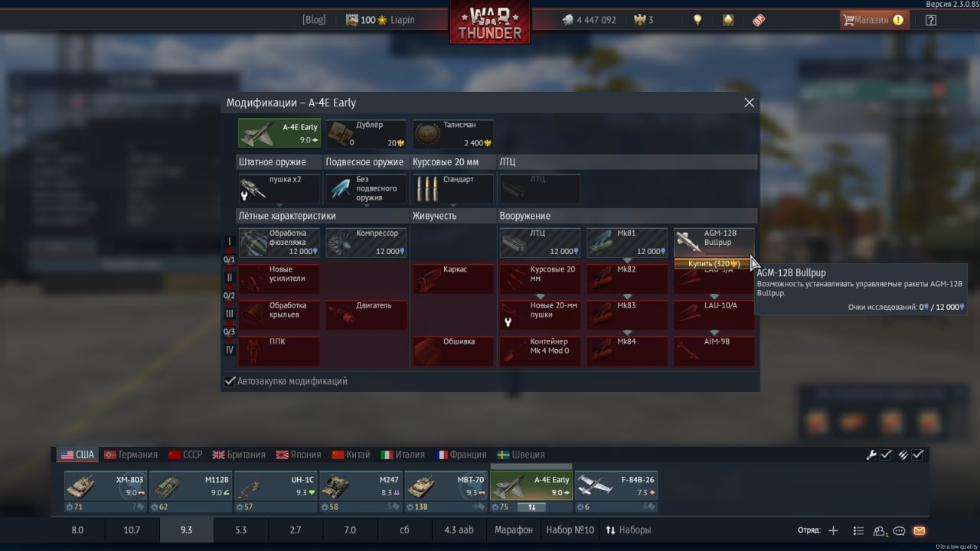The width and height of the screenshot is (980, 551).
Task: Click the wrench icon in the slotbar
Action: [x=871, y=455]
